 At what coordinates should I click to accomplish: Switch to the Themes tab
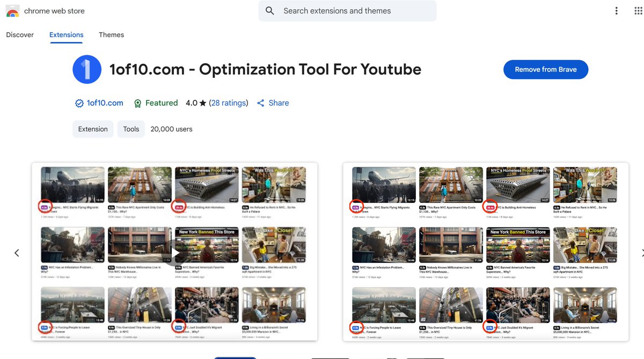click(111, 35)
